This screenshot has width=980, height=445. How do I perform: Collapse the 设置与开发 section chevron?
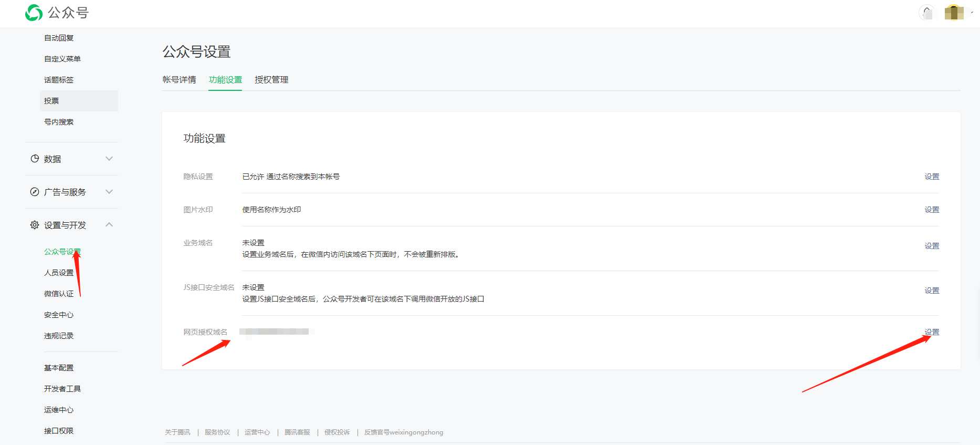109,225
